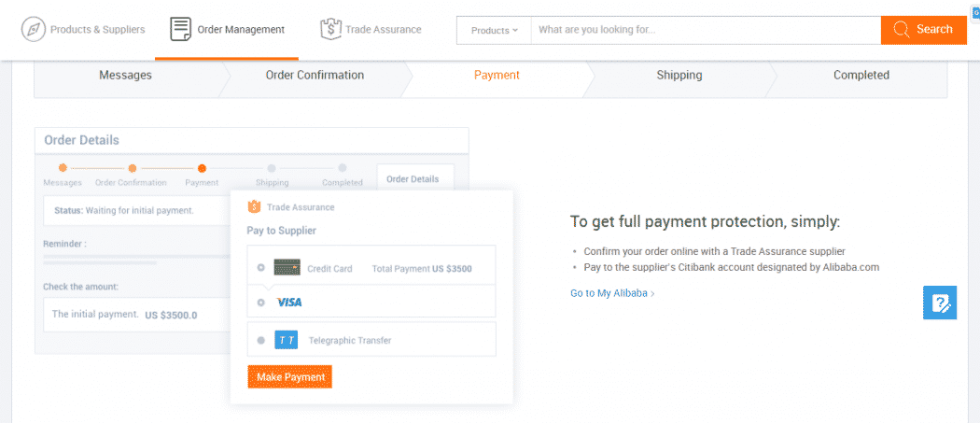Image resolution: width=980 pixels, height=423 pixels.
Task: Open the Products search category dropdown
Action: 494,30
